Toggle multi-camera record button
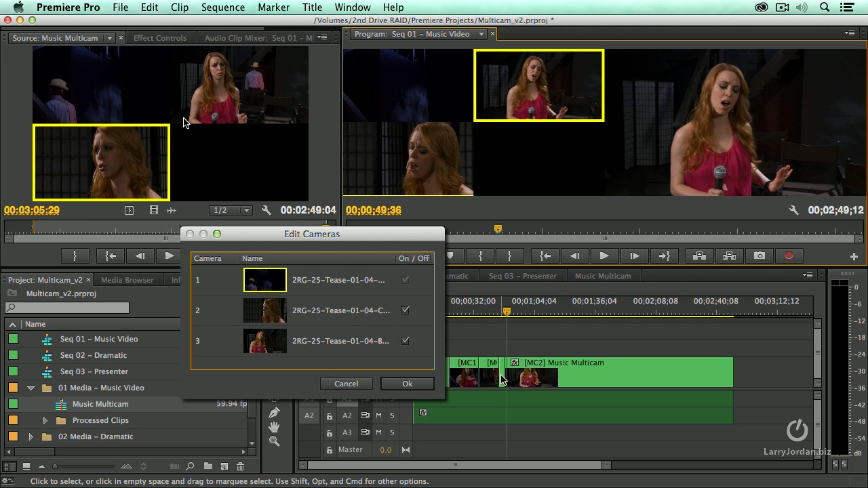Screen dimensions: 868x488 click(789, 256)
